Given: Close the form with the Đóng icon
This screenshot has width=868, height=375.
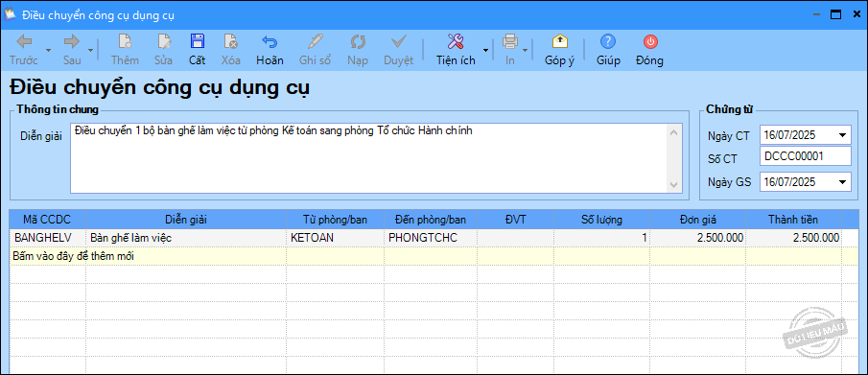Looking at the screenshot, I should pos(650,41).
